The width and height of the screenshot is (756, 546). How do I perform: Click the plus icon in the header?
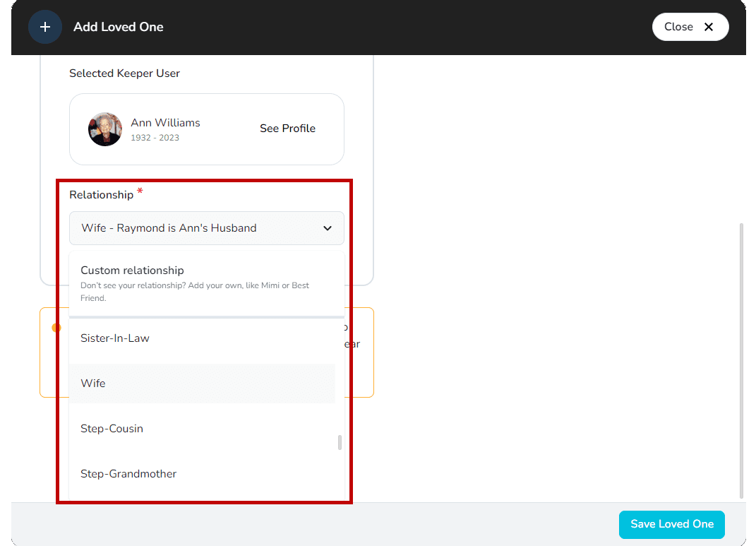tap(45, 27)
